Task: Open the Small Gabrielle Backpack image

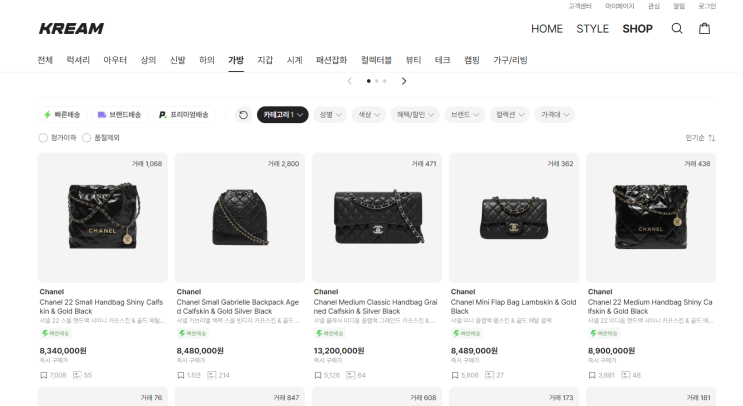Action: point(240,217)
